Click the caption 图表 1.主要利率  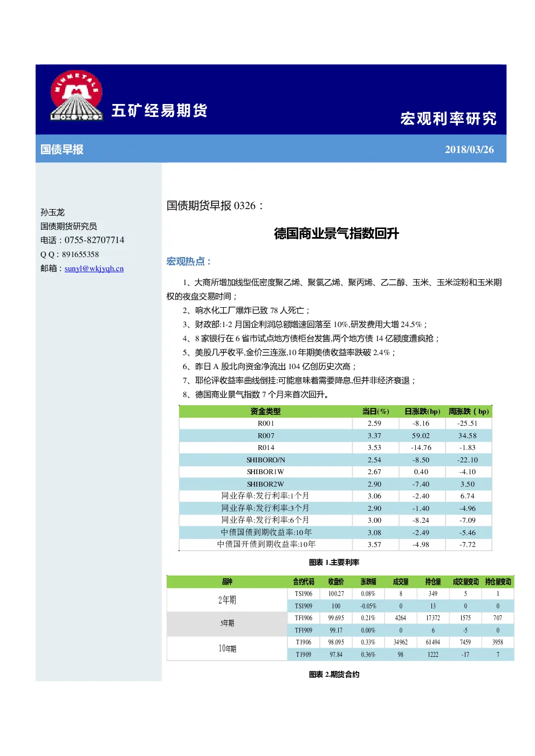point(334,563)
